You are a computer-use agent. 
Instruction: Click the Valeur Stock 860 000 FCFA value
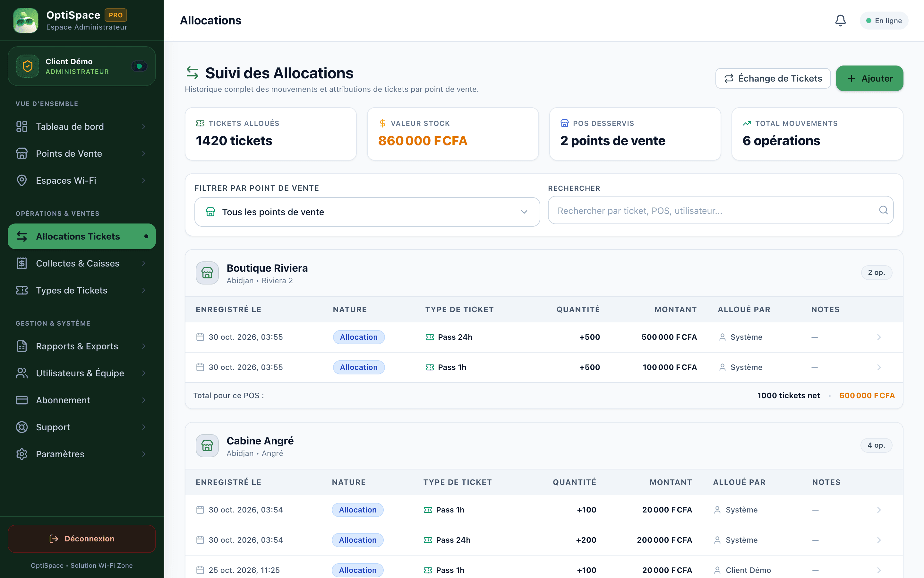423,141
